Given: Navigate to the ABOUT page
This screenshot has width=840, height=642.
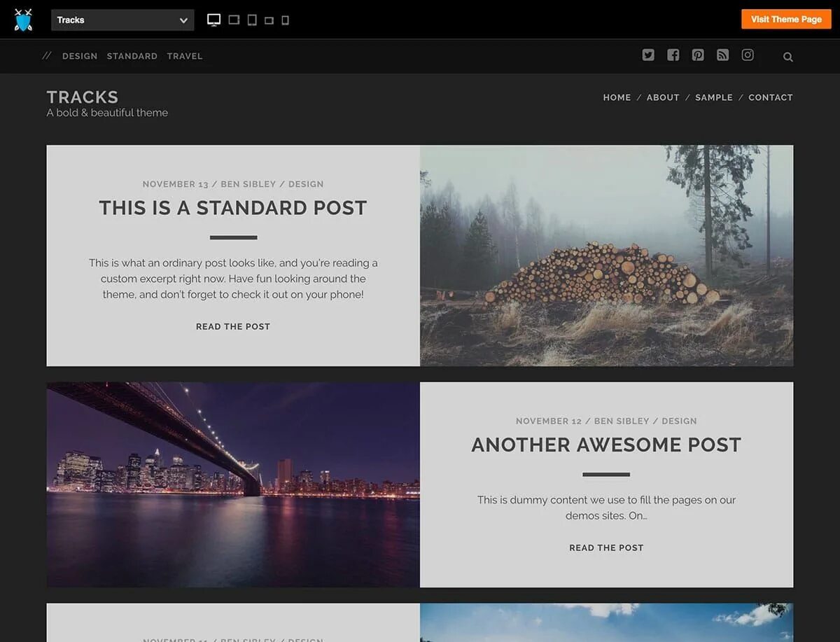Looking at the screenshot, I should pyautogui.click(x=662, y=97).
